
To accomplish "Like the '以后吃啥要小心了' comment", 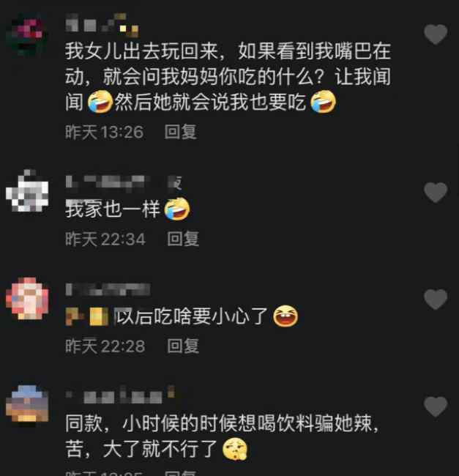I will coord(436,299).
